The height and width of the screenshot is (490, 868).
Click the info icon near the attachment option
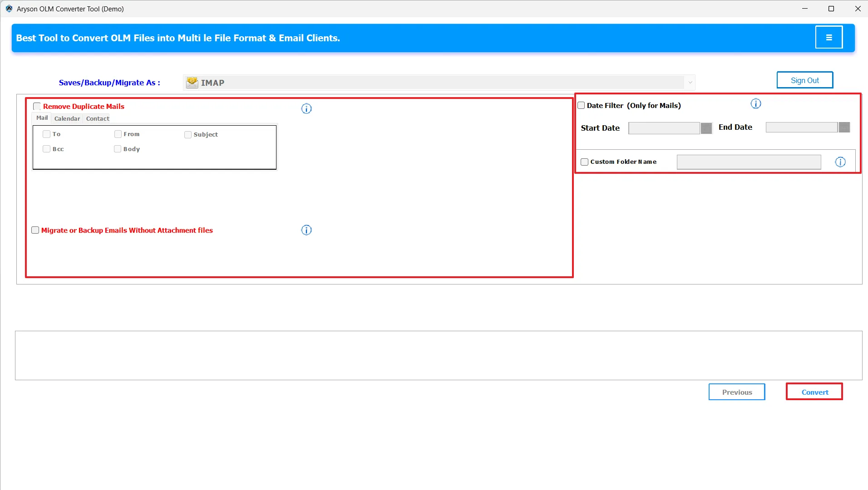click(306, 230)
